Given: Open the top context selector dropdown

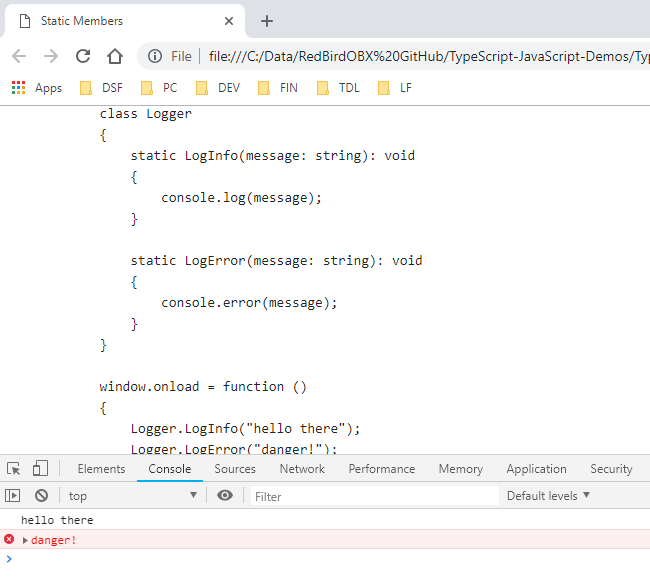Looking at the screenshot, I should point(132,495).
